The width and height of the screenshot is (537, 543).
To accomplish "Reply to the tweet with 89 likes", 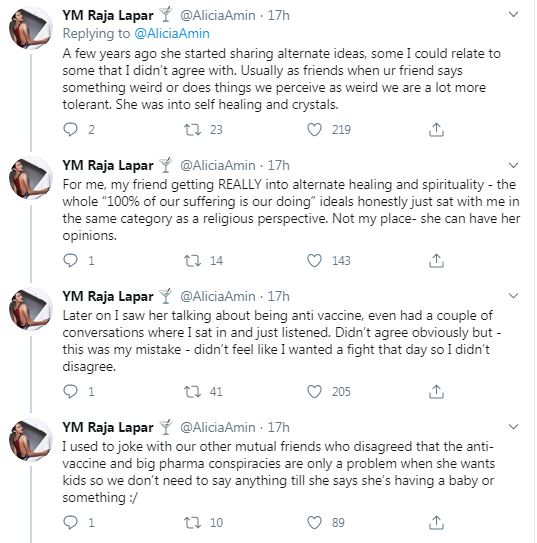I will click(70, 522).
